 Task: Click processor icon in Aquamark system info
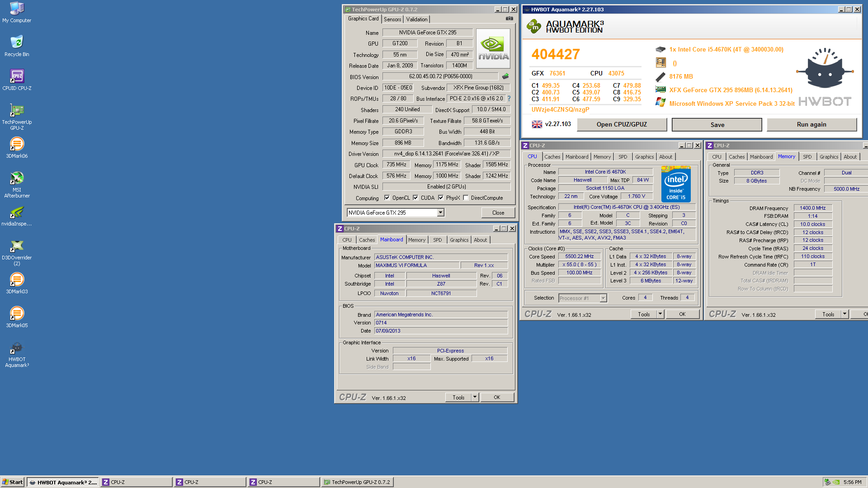660,49
